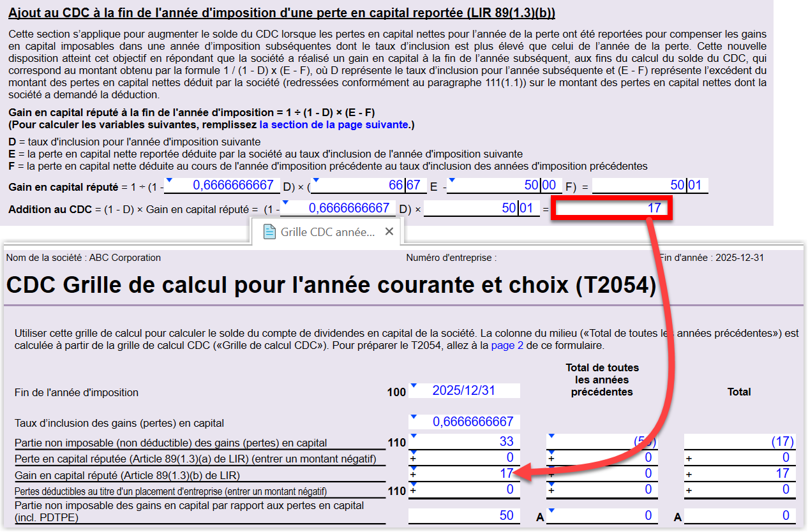This screenshot has width=808, height=532.
Task: Click the 'Fin de l'année d'imposition' label
Action: point(77,392)
